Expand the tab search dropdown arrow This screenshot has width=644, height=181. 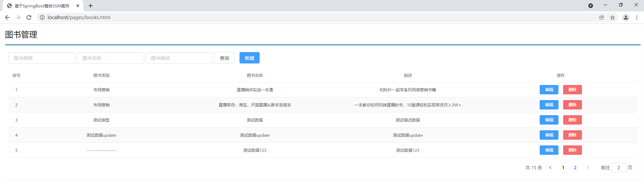(591, 6)
